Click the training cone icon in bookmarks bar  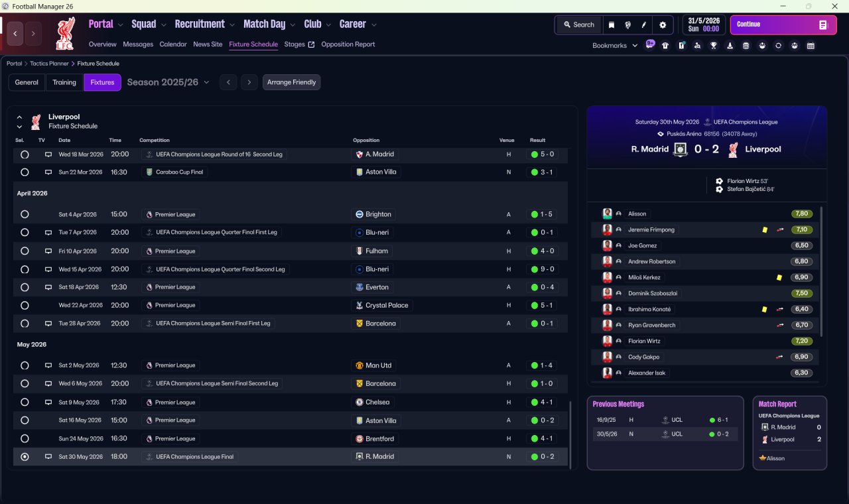pos(730,46)
